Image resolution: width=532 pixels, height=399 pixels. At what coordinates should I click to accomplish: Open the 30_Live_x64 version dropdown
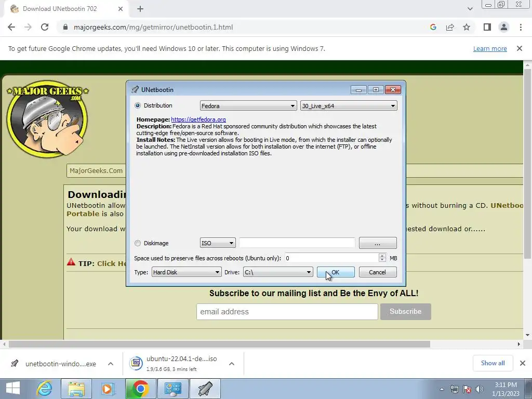coord(349,106)
